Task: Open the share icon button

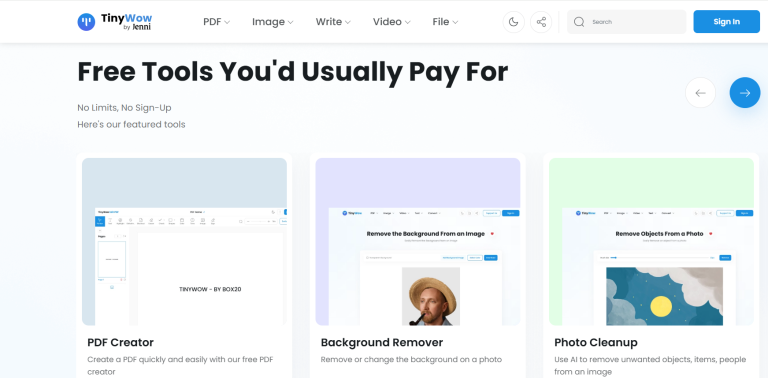Action: pos(541,22)
